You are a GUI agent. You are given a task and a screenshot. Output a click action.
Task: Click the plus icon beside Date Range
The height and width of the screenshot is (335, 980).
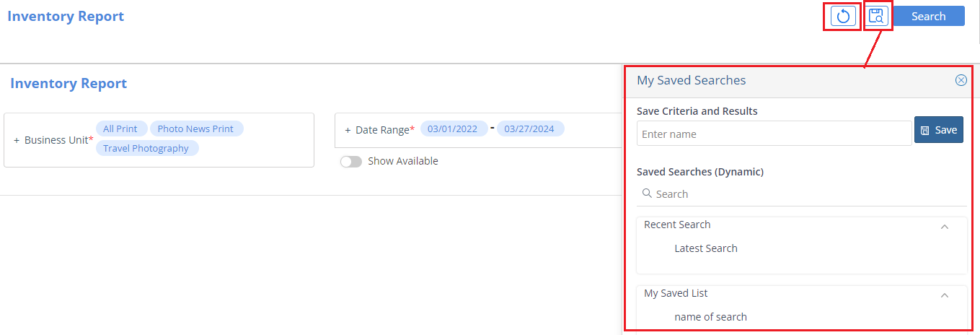pos(348,130)
